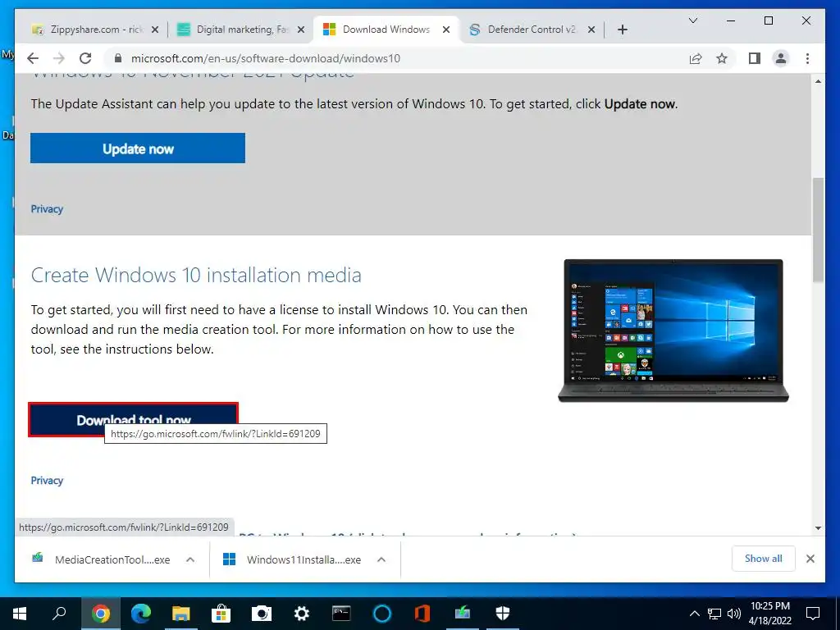Click the Chrome taskbar icon
The height and width of the screenshot is (630, 840).
[x=100, y=614]
